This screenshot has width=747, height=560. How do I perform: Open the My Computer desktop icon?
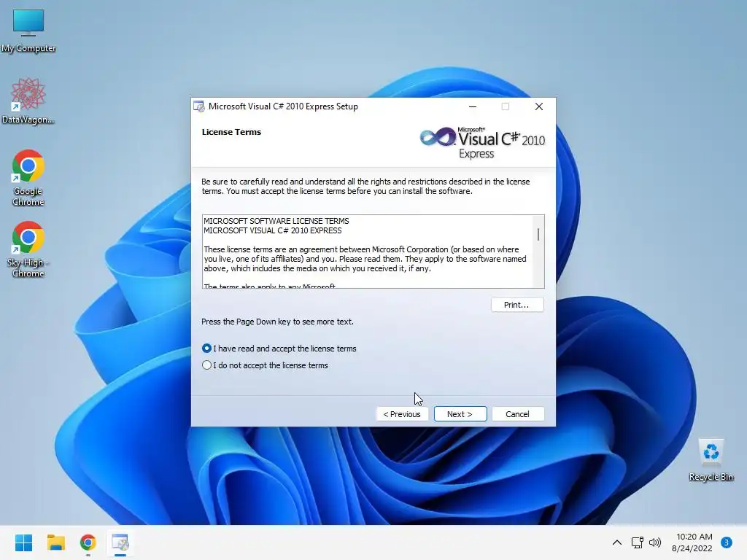coord(28,30)
